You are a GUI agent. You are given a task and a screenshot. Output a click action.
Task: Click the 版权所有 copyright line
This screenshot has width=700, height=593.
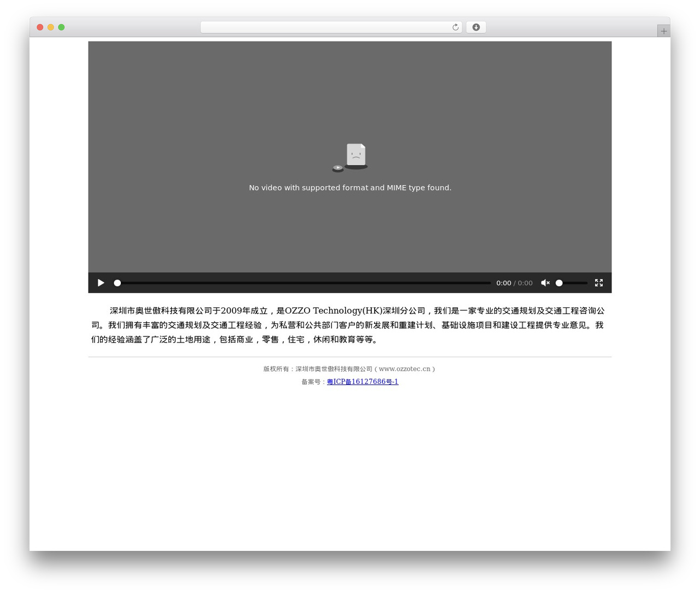pyautogui.click(x=350, y=369)
